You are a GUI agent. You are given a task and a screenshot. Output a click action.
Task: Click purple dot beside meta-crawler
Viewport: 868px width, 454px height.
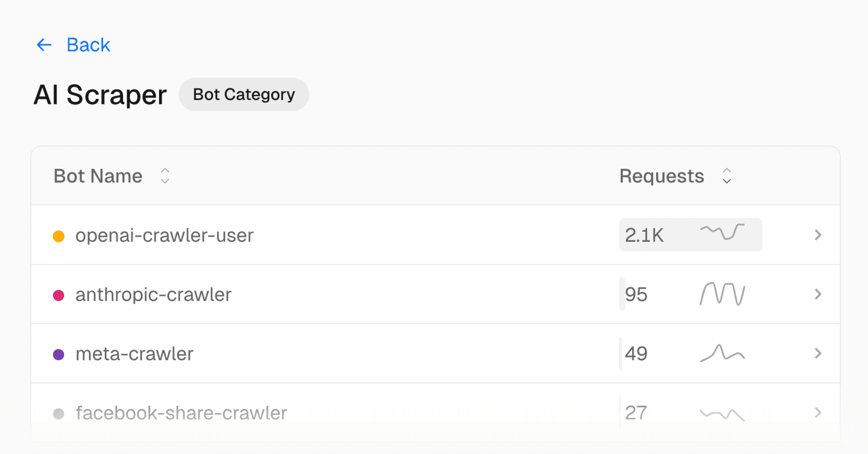pos(59,354)
